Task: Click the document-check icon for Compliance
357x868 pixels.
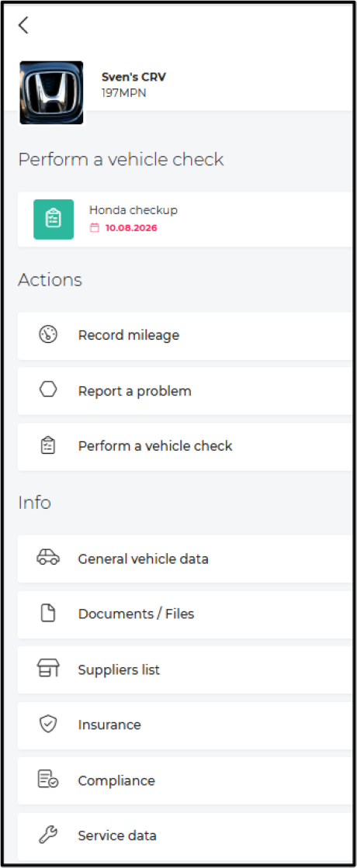Action: click(48, 780)
